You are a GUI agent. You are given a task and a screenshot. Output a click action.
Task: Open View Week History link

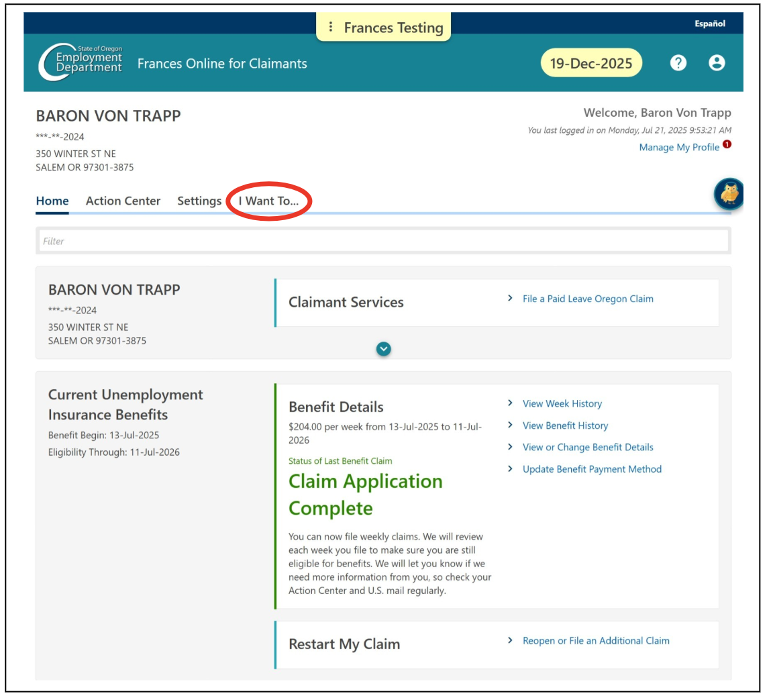[x=562, y=404]
